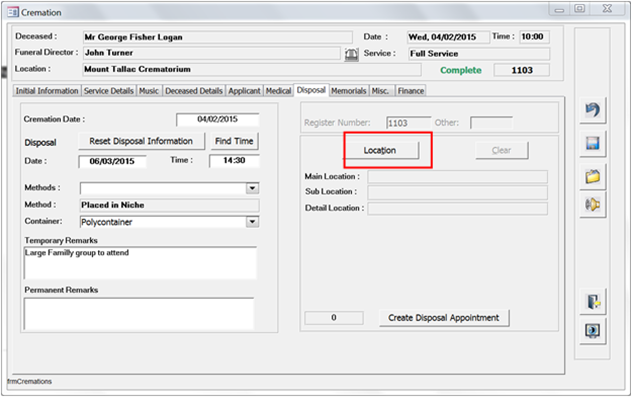Go to the Misc. tab
Screen dimensions: 631x397
point(381,91)
